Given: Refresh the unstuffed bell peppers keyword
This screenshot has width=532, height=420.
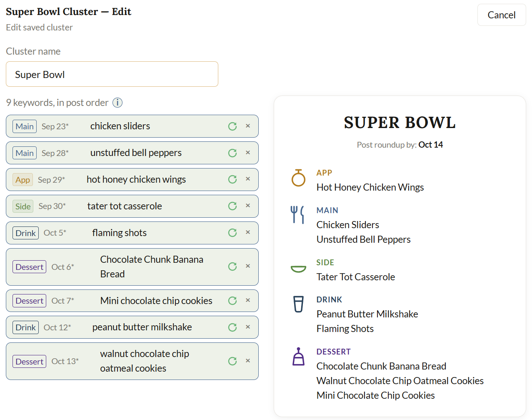Looking at the screenshot, I should [x=232, y=153].
